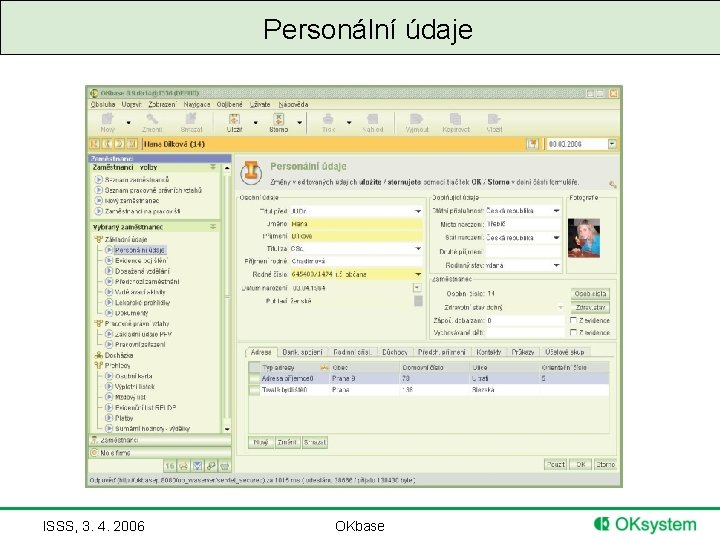Switch to the Průkazy tab
This screenshot has height=540, width=720.
point(523,352)
